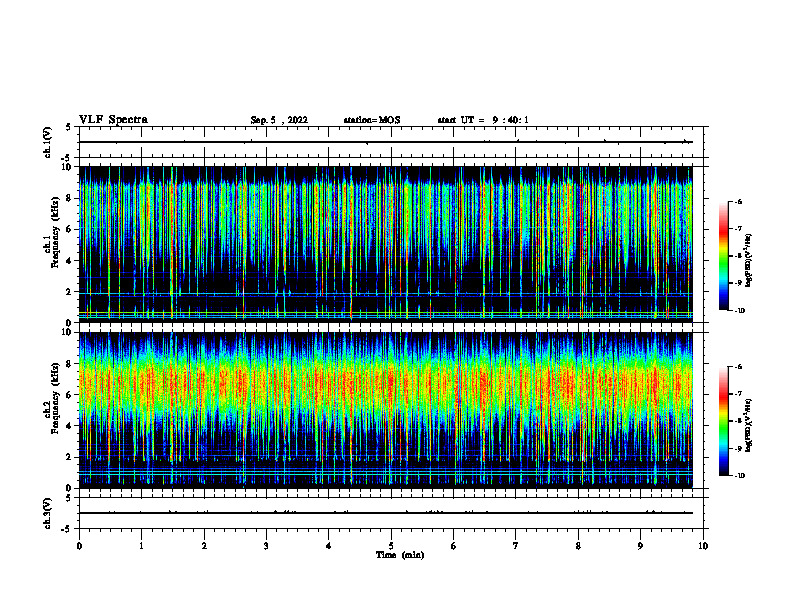Image resolution: width=792 pixels, height=612 pixels.
Task: Click the ch.1 spectrogram panel
Action: click(385, 244)
